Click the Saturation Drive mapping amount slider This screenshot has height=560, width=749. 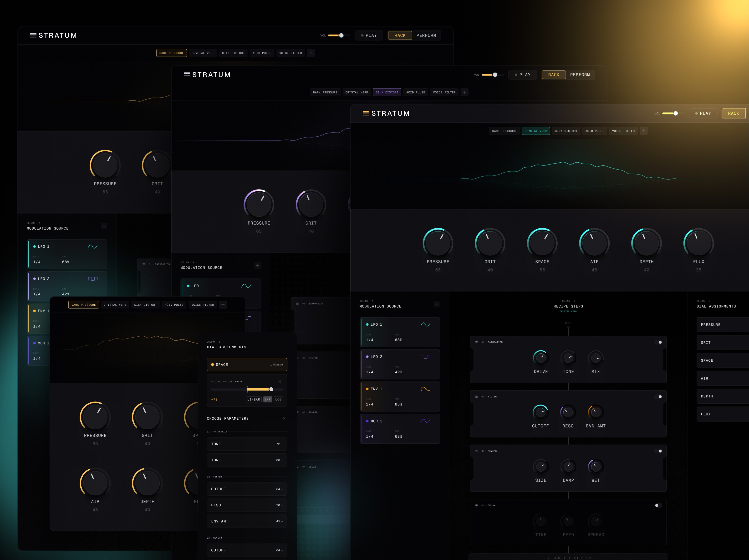[247, 389]
